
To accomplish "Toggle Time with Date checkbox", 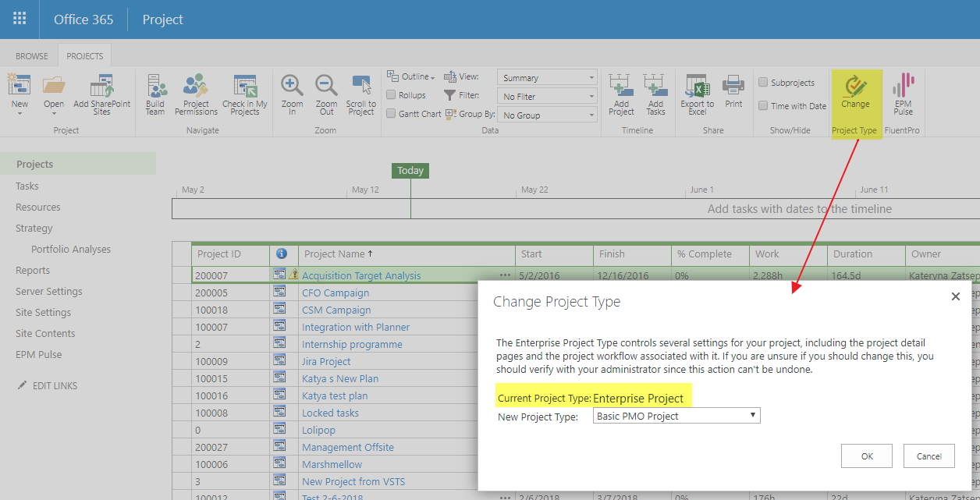I will click(x=763, y=106).
